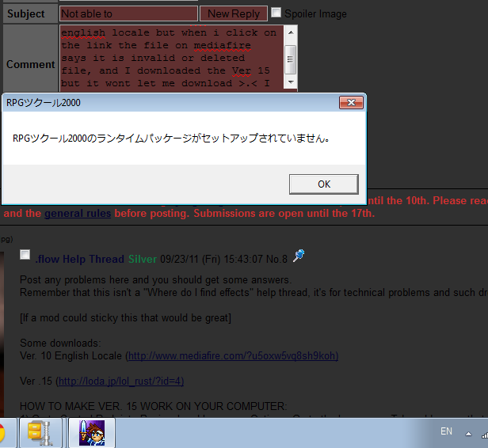488x448 pixels.
Task: Enable the Spoiler Image checkbox
Action: pos(276,13)
